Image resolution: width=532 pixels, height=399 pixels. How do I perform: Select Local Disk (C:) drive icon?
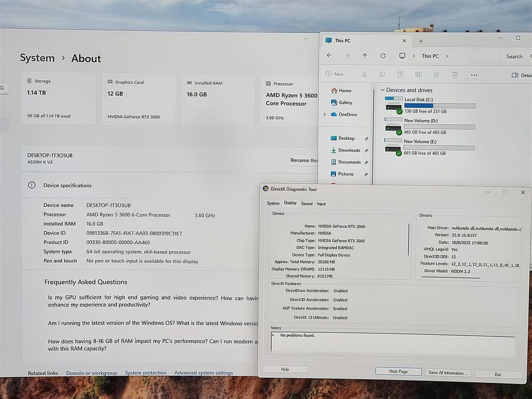point(393,105)
